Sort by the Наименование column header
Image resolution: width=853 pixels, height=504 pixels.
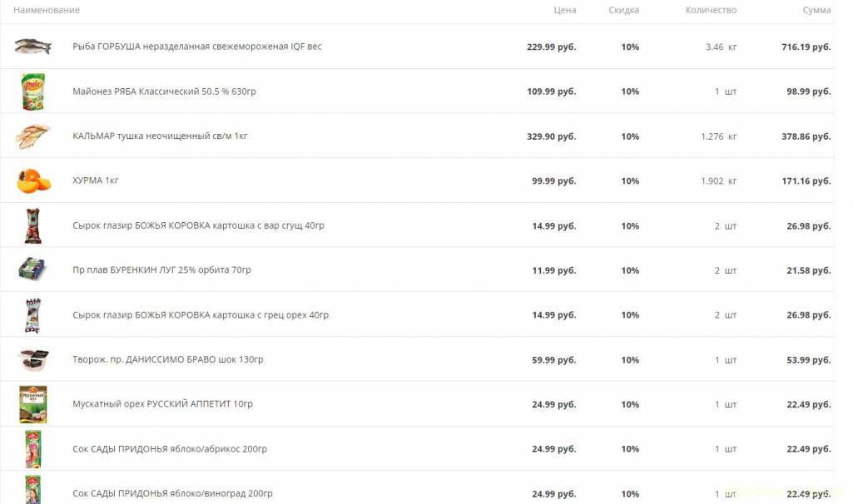pos(47,10)
